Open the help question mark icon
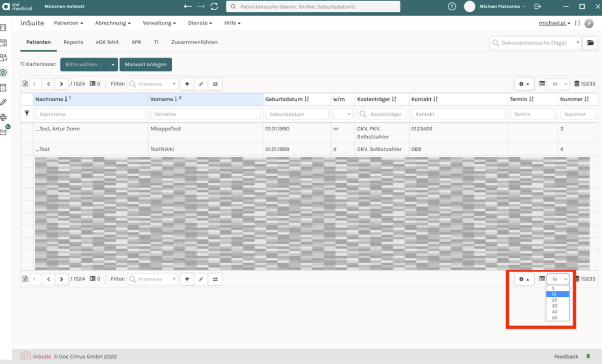This screenshot has height=364, width=602. 452,6
